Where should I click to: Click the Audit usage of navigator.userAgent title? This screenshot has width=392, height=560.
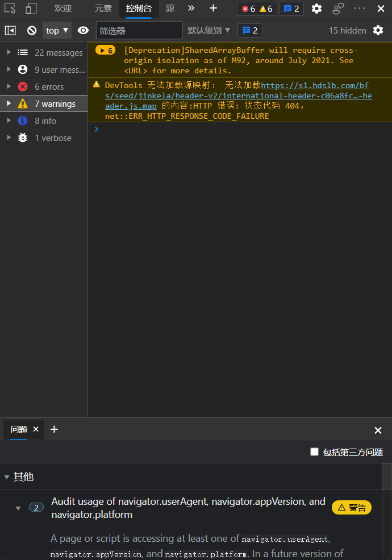click(x=188, y=508)
